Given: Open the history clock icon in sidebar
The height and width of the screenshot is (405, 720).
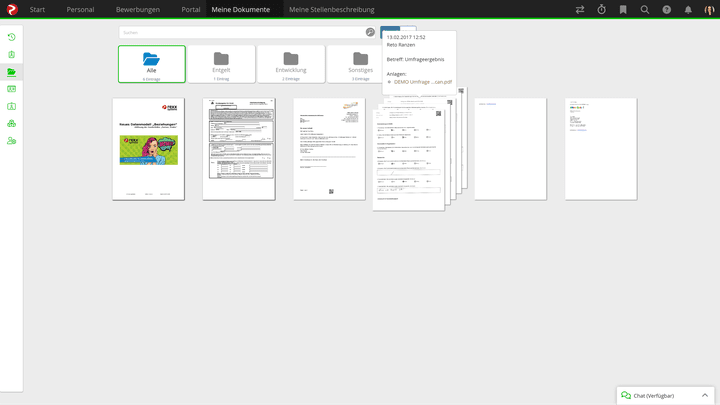Looking at the screenshot, I should coord(11,37).
